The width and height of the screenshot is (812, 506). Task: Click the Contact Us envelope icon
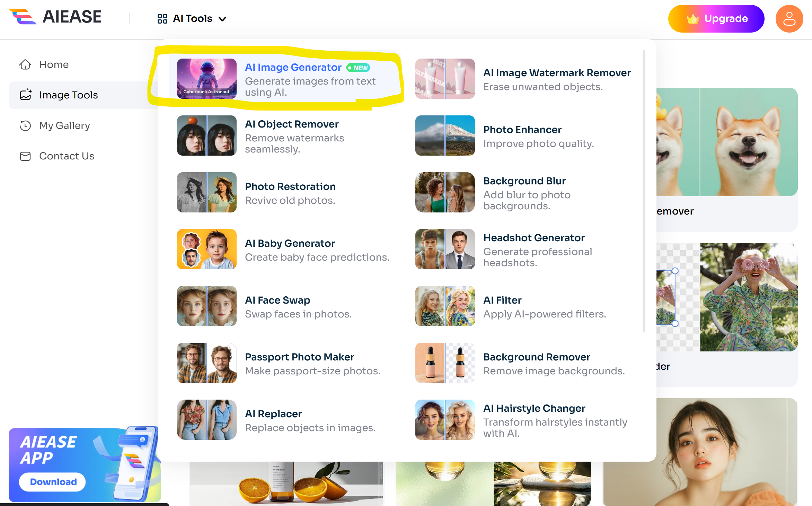point(25,156)
